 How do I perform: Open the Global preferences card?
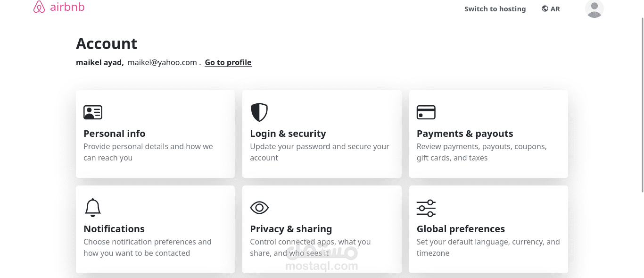point(488,229)
